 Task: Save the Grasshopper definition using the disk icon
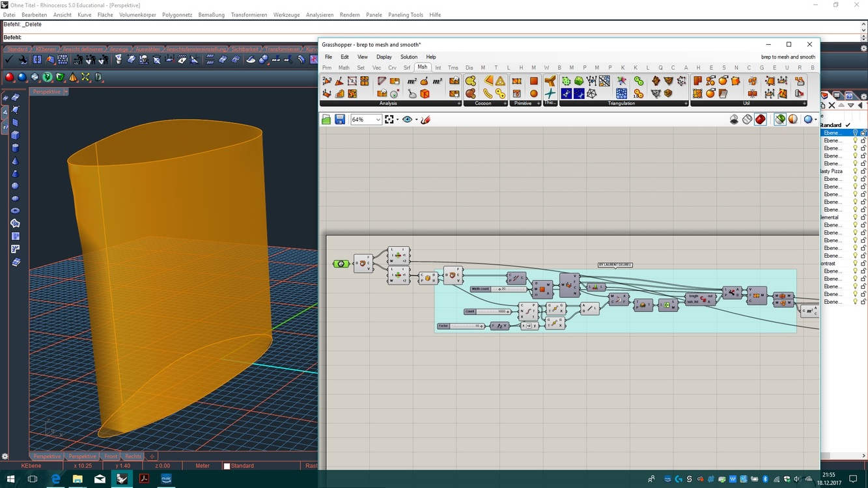tap(339, 119)
